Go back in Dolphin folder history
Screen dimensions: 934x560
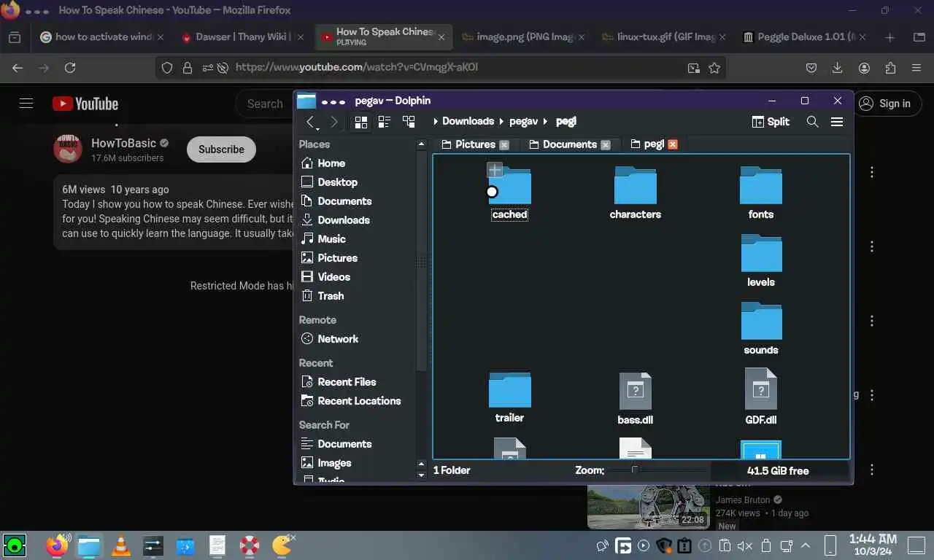pyautogui.click(x=310, y=121)
